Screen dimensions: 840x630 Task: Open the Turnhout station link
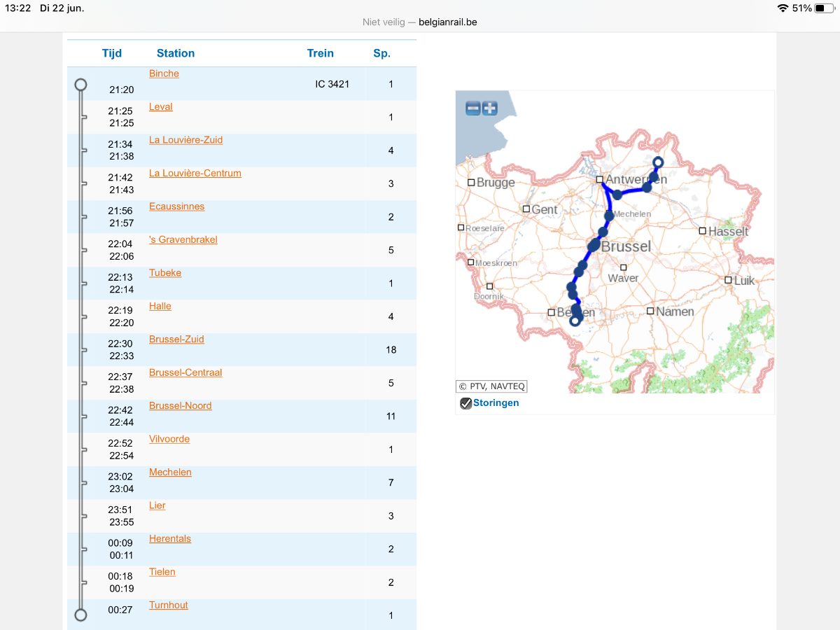169,605
